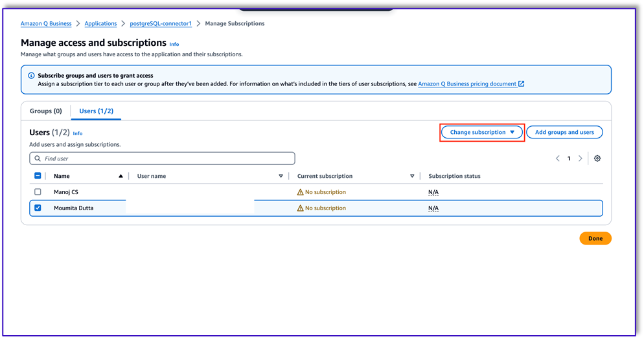Open the table preferences gear icon

click(597, 159)
